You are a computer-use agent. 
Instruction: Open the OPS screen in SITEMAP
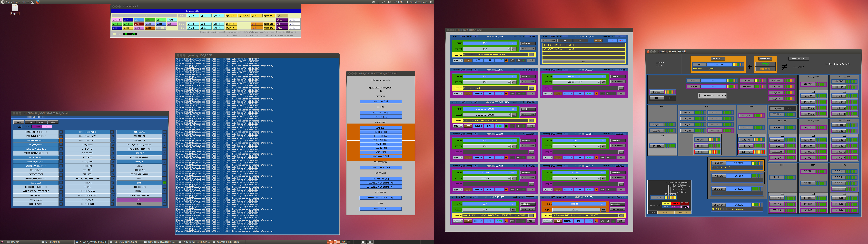139,28
